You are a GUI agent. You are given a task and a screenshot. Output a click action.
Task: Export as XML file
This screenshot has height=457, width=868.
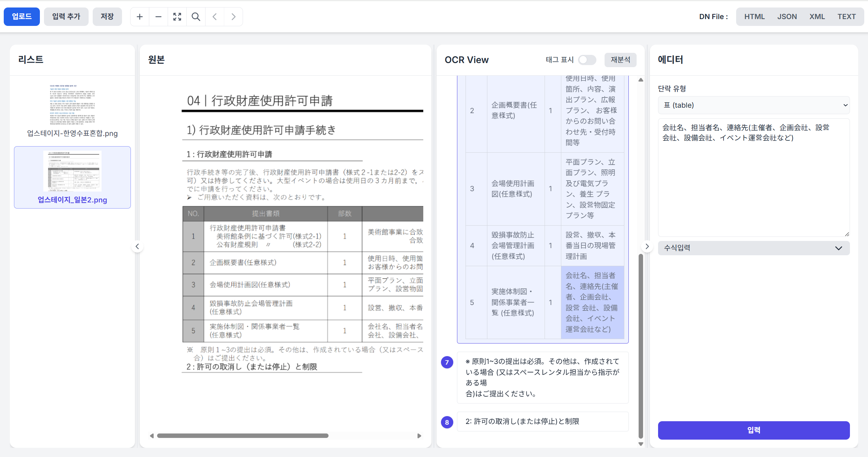(x=817, y=17)
